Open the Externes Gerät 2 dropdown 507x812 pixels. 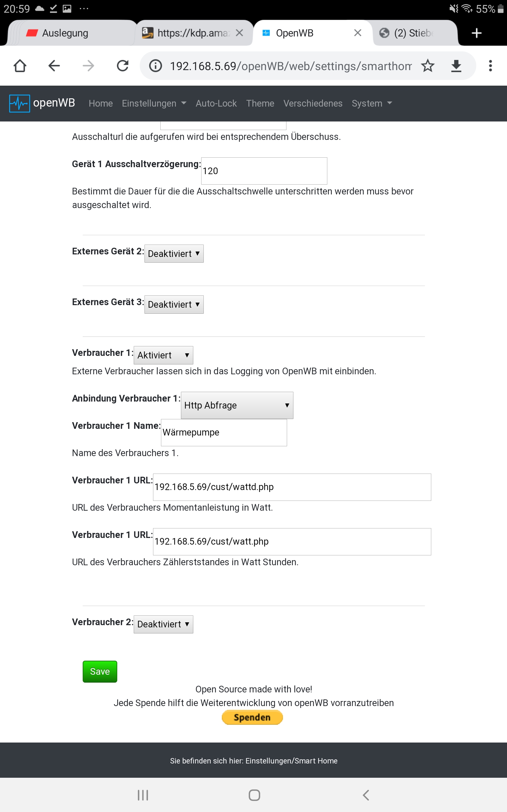[174, 254]
